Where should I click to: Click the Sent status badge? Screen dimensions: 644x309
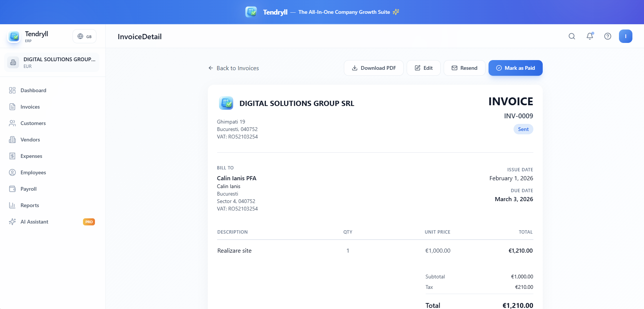[x=523, y=129]
